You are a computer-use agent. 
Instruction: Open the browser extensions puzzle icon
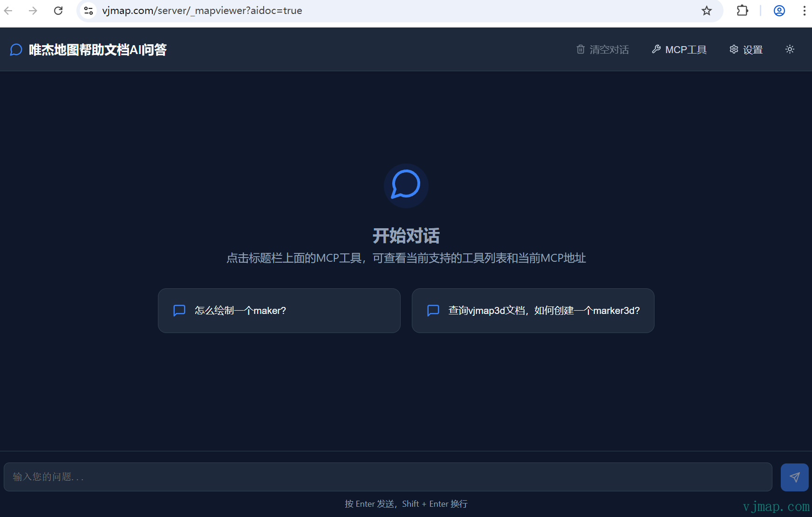(x=743, y=10)
